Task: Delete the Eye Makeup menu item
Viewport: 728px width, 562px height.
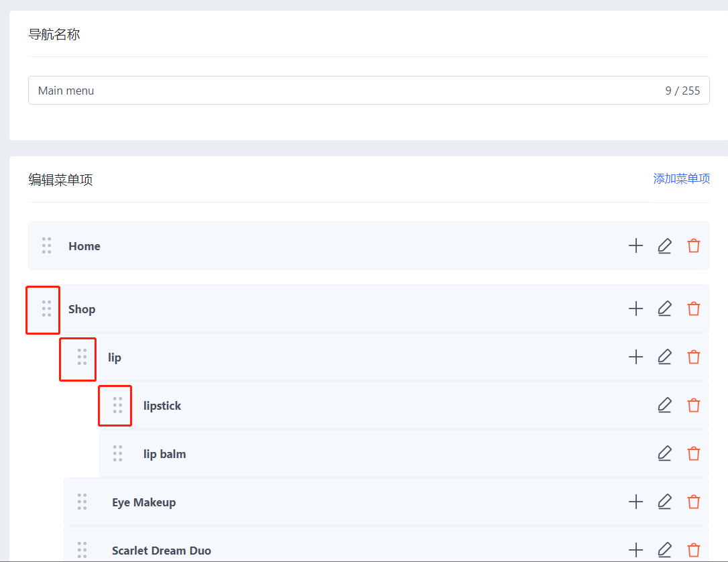Action: [x=694, y=502]
